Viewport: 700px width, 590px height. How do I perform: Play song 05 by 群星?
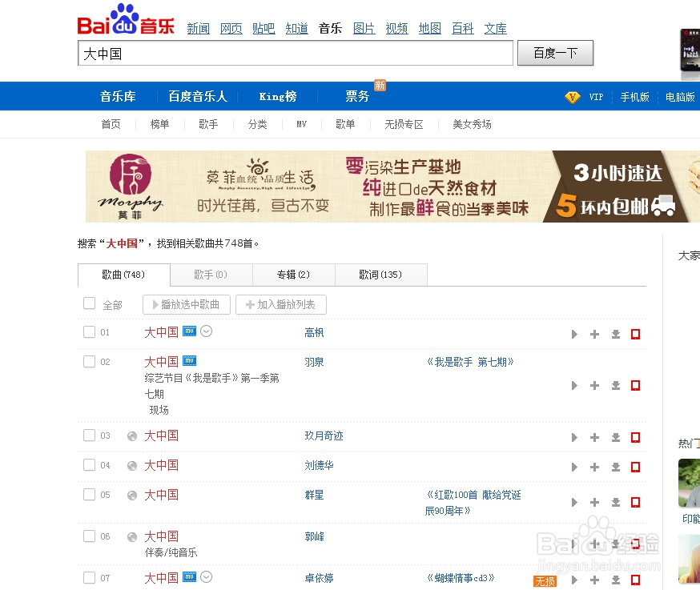[574, 503]
